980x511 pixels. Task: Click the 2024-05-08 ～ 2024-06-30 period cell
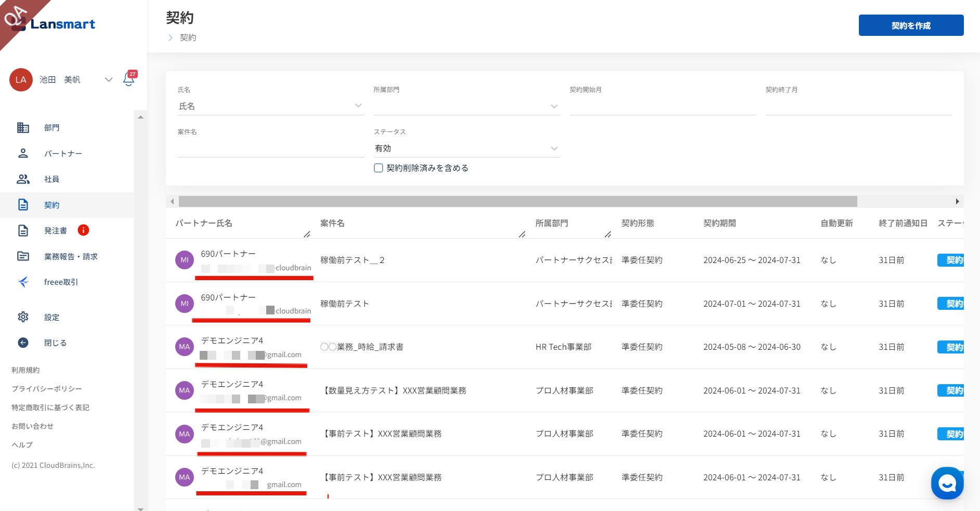pyautogui.click(x=752, y=347)
